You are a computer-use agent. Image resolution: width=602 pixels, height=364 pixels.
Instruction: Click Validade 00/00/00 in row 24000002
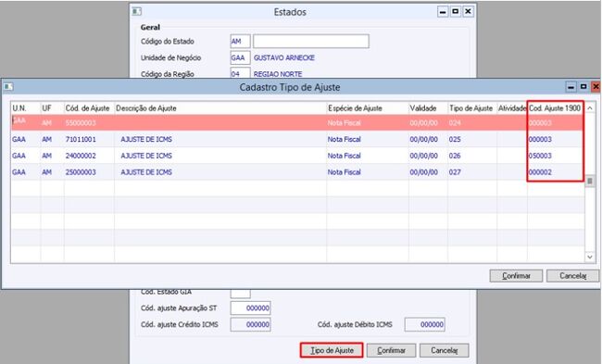pyautogui.click(x=423, y=156)
